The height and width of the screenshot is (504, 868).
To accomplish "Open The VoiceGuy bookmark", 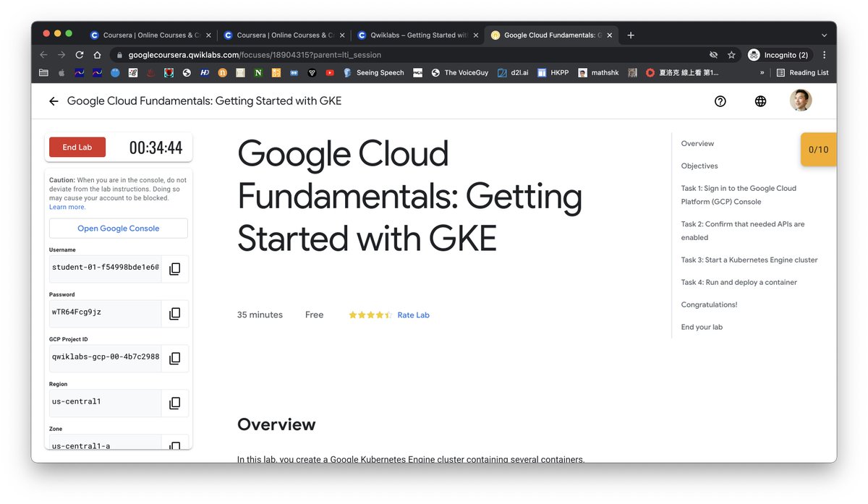I will tap(459, 72).
